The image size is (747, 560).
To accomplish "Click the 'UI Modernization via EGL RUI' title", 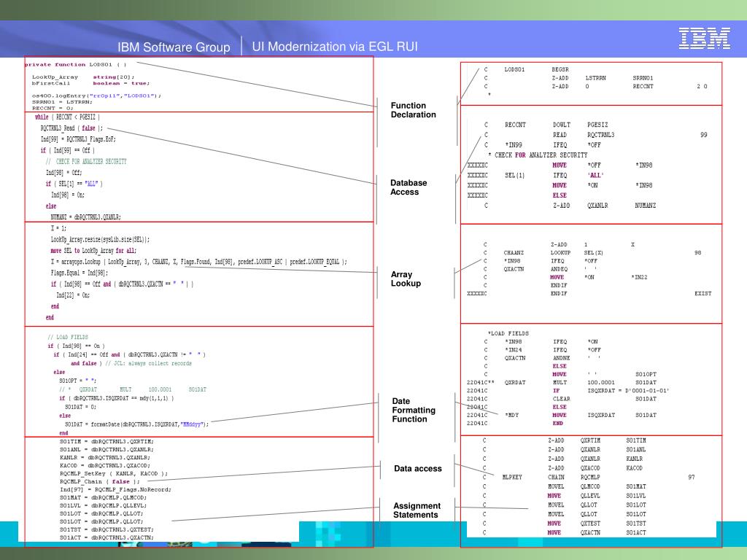I will [335, 47].
